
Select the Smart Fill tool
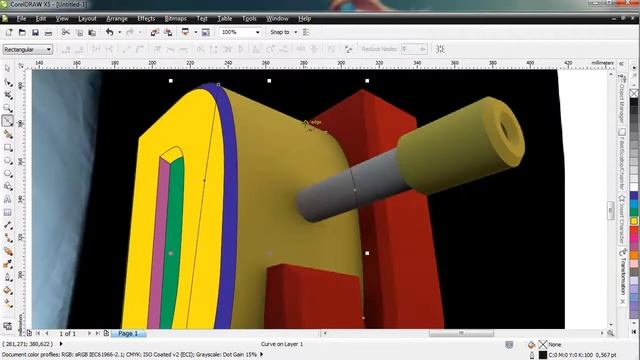[x=7, y=134]
